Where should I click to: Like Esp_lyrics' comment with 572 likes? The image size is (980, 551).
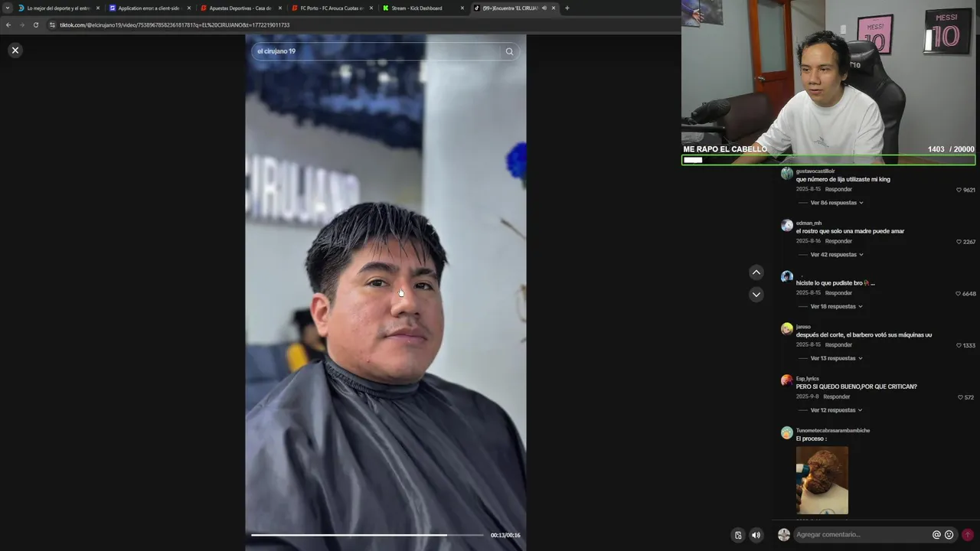coord(961,397)
